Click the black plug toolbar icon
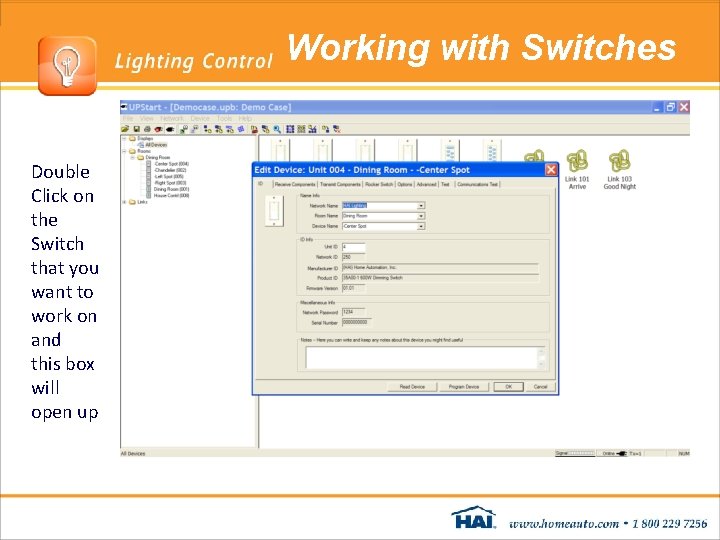720x540 pixels. click(x=169, y=129)
